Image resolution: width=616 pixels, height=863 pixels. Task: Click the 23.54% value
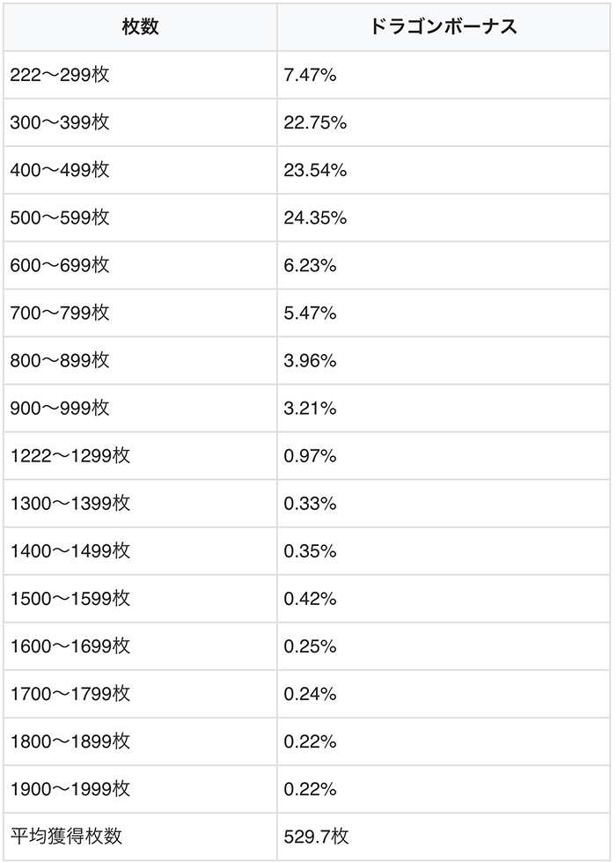315,170
